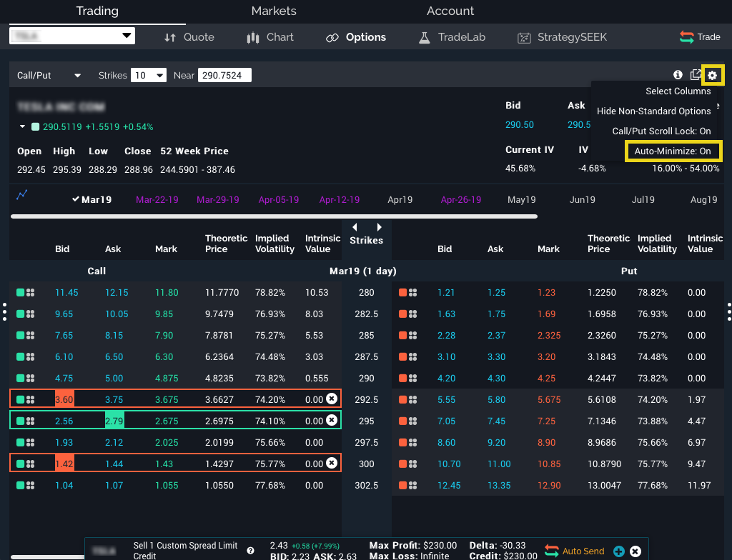Viewport: 732px width, 560px height.
Task: Open the Strikes count dropdown
Action: coord(147,74)
